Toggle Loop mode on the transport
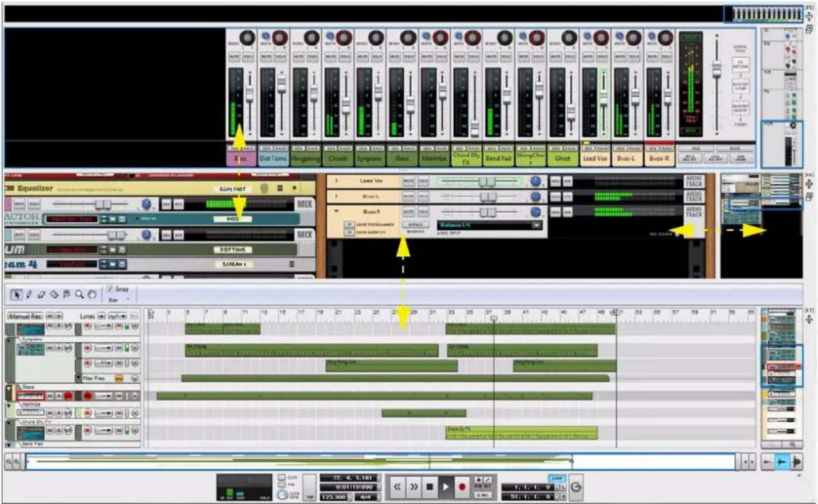 (x=557, y=479)
